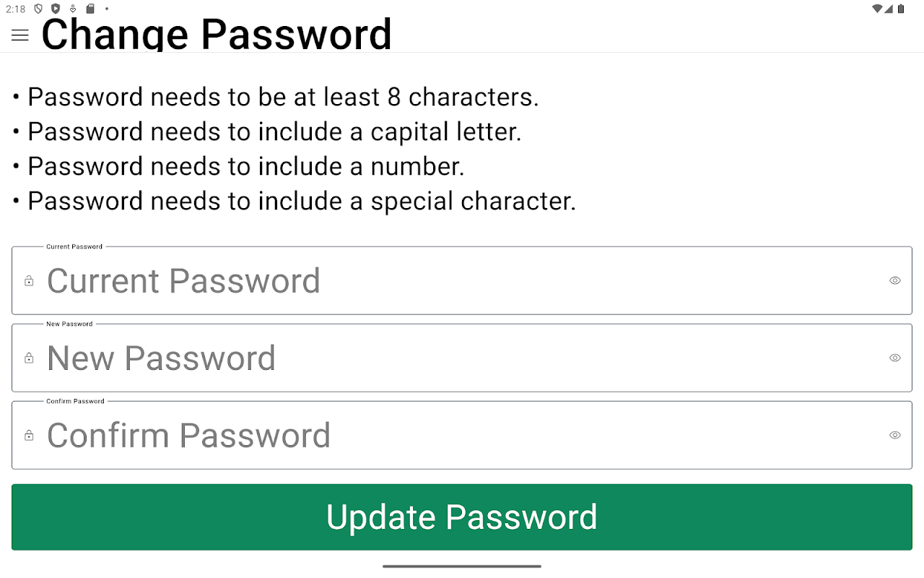Tap the play-shield icon in status bar
The height and width of the screenshot is (578, 924).
(x=56, y=9)
